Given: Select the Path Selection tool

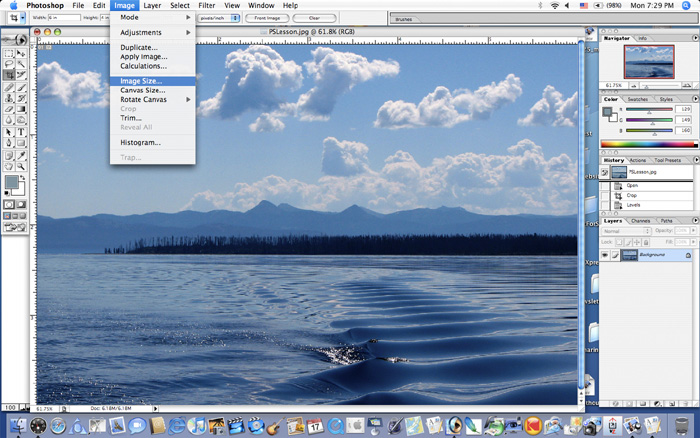Looking at the screenshot, I should 9,132.
